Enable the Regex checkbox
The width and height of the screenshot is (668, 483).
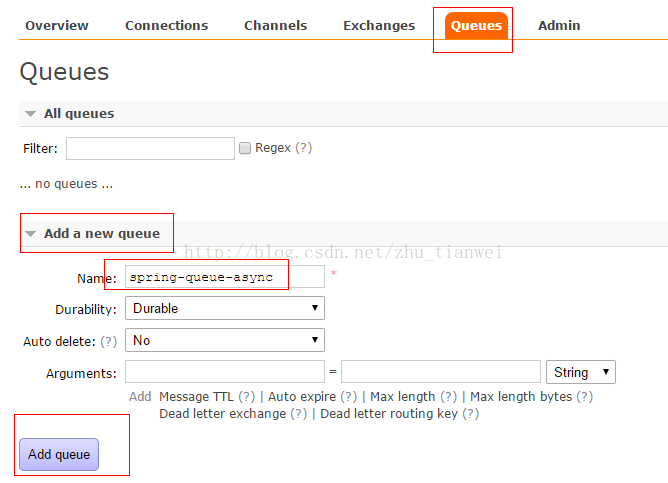245,148
